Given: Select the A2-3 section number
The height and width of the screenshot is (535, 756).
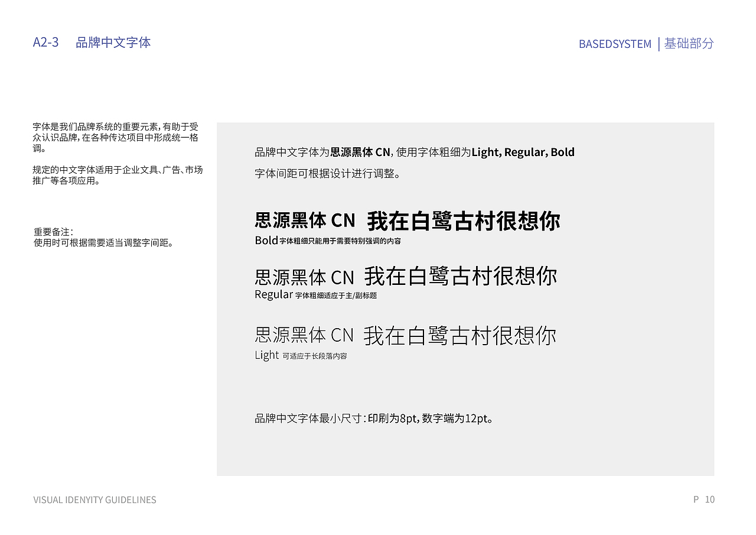Looking at the screenshot, I should (x=45, y=42).
